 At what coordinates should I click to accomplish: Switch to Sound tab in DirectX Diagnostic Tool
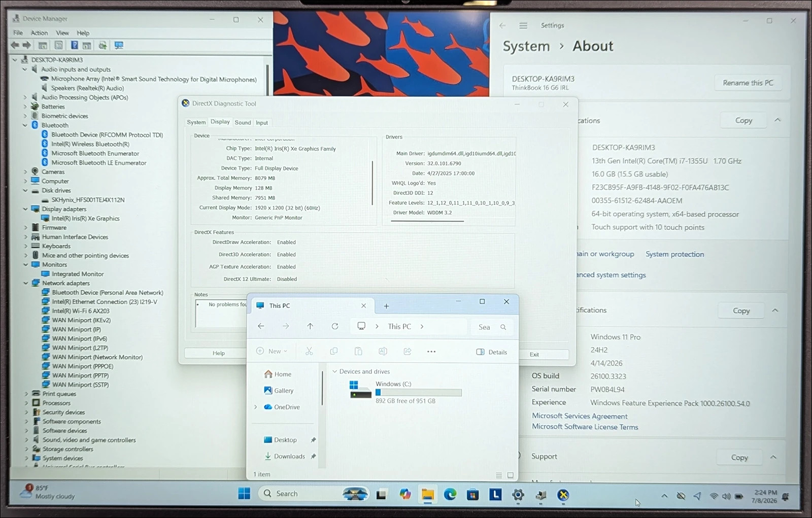click(243, 122)
